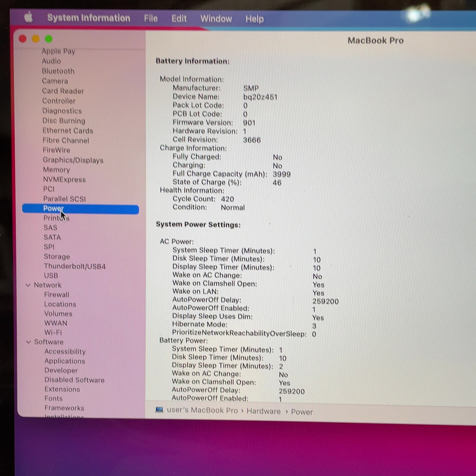This screenshot has width=476, height=476.
Task: Select Controller in the sidebar
Action: [x=59, y=101]
